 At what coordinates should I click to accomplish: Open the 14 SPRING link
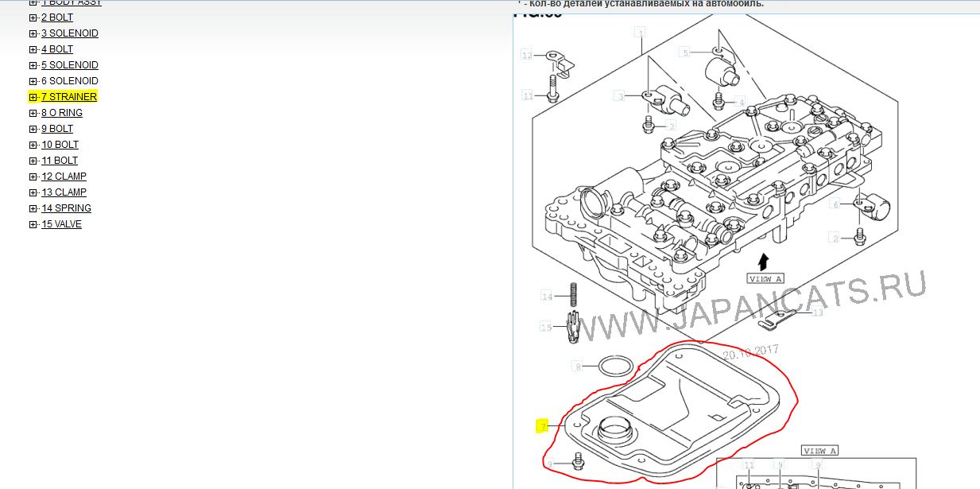pyautogui.click(x=66, y=208)
